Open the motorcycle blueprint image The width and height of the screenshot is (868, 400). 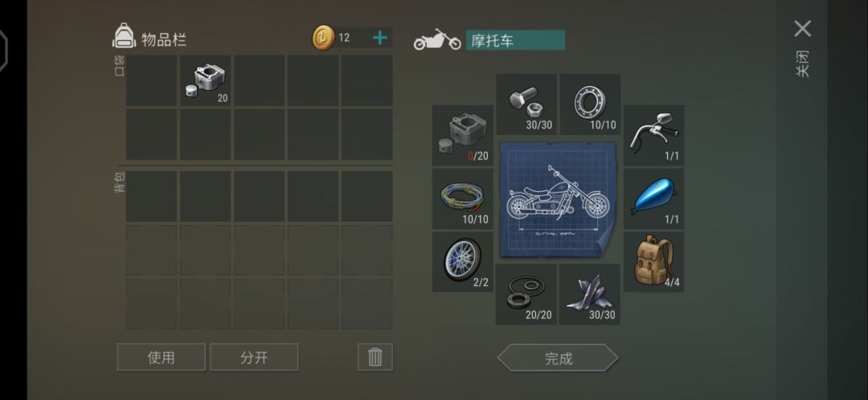[x=558, y=199]
